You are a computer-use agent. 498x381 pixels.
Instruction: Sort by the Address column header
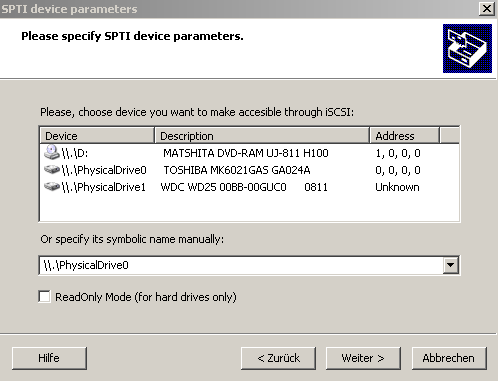(405, 136)
